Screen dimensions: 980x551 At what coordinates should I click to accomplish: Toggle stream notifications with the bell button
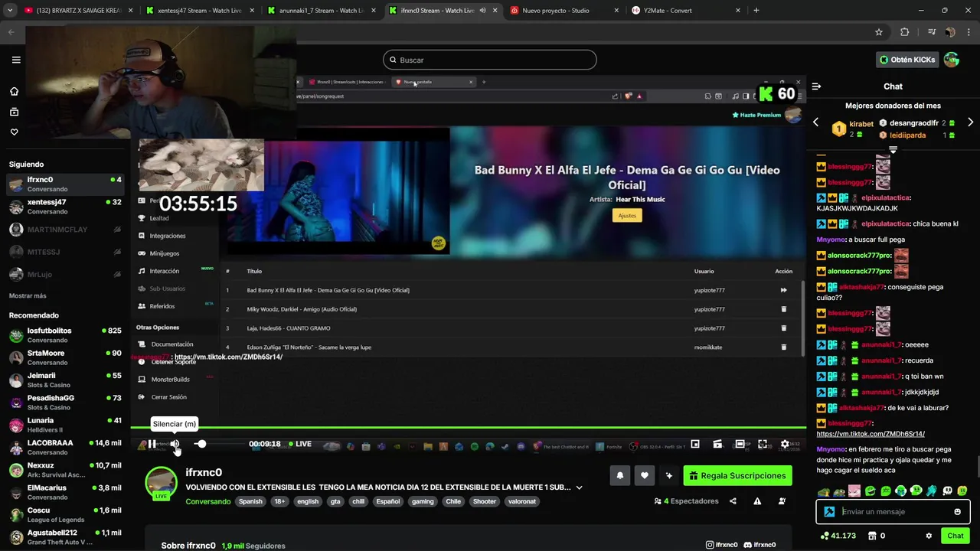click(x=620, y=475)
